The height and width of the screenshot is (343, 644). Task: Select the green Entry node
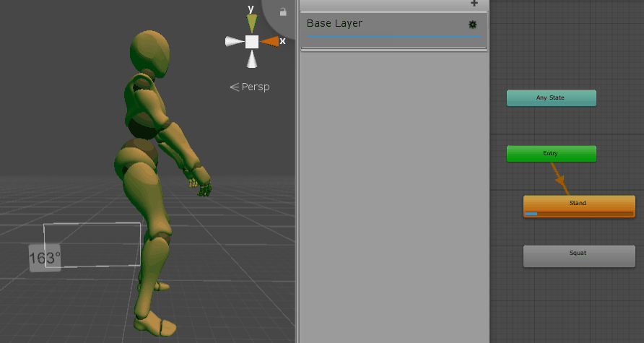pos(551,153)
